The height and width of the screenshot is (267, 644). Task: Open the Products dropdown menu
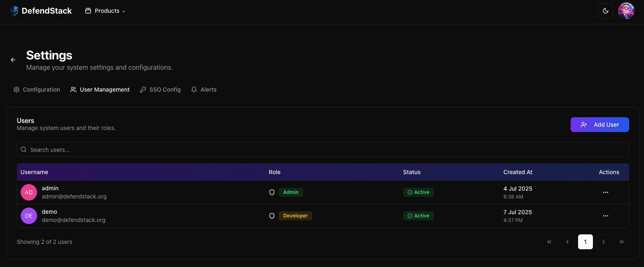pos(105,11)
